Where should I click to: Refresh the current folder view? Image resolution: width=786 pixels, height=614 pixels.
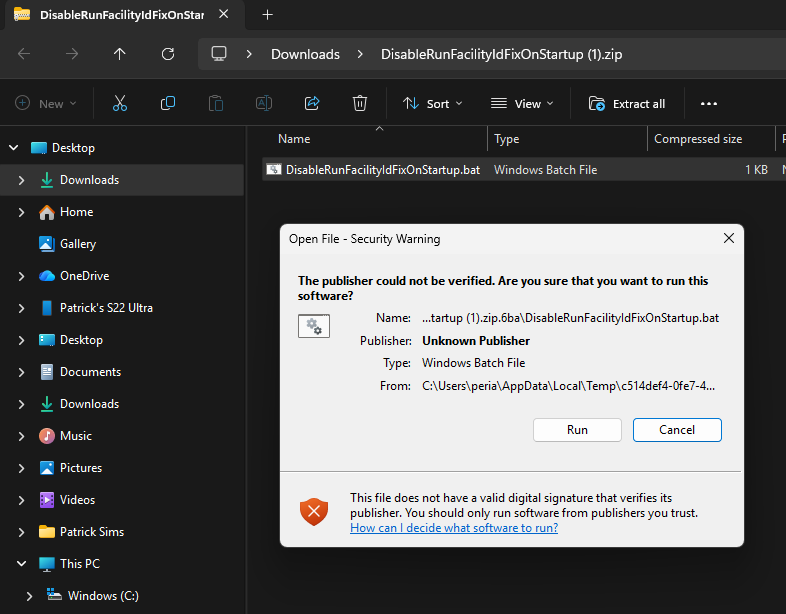tap(167, 54)
